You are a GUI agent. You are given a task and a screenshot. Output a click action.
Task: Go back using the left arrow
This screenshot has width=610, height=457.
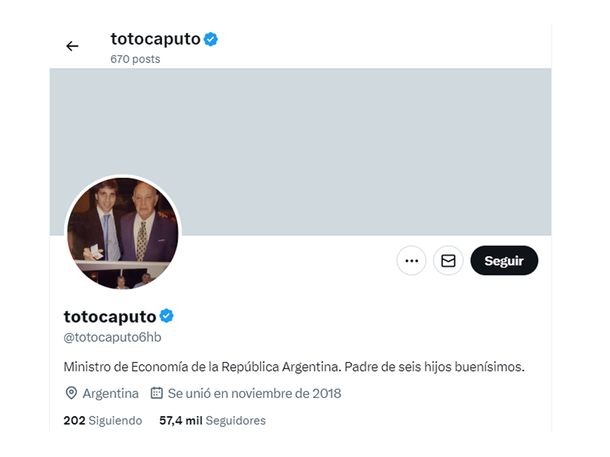(72, 46)
